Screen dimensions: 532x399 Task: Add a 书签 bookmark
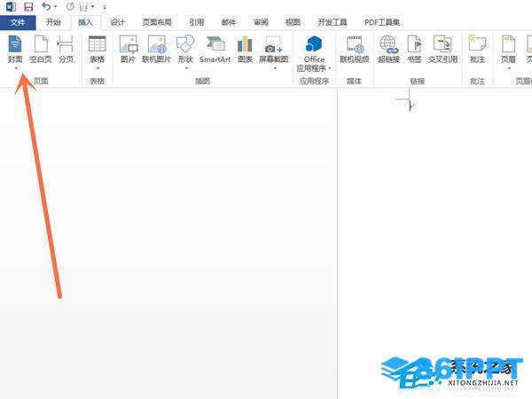click(x=414, y=50)
